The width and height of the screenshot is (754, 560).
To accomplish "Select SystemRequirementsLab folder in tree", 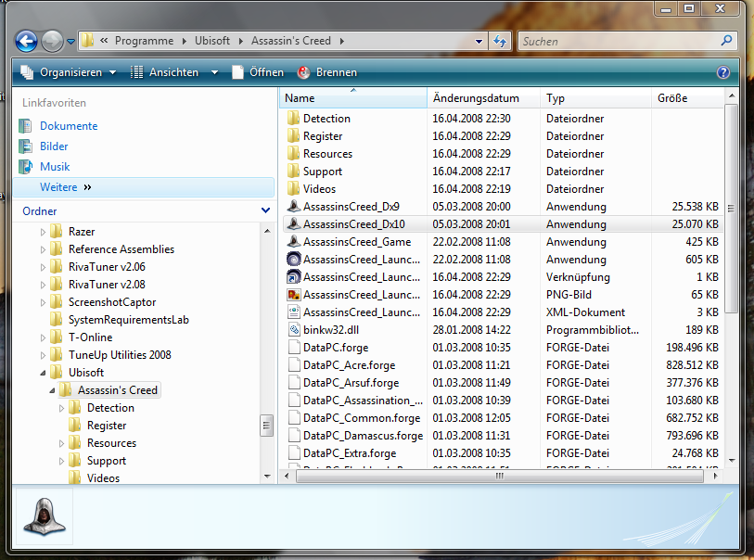I will (128, 320).
